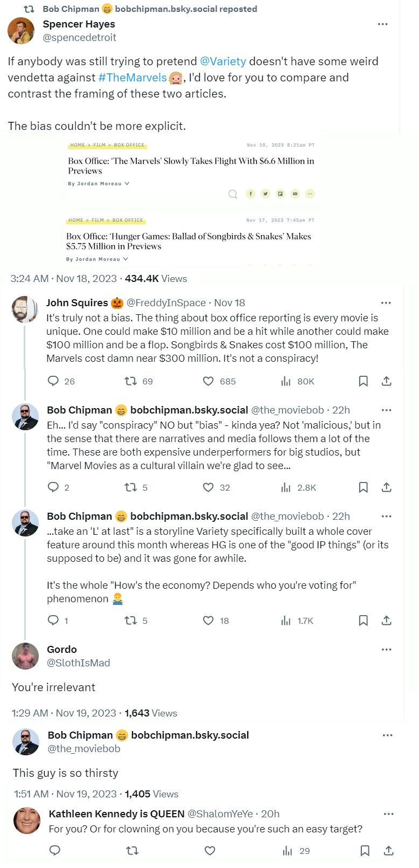This screenshot has width=419, height=868.
Task: View analytics for Bob Chipman's 2.8K-view reply
Action: pos(286,487)
